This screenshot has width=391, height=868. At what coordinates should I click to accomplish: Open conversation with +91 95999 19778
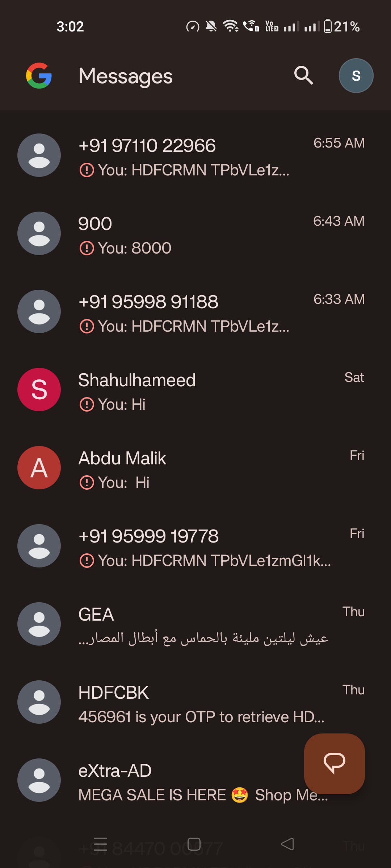pos(203,546)
